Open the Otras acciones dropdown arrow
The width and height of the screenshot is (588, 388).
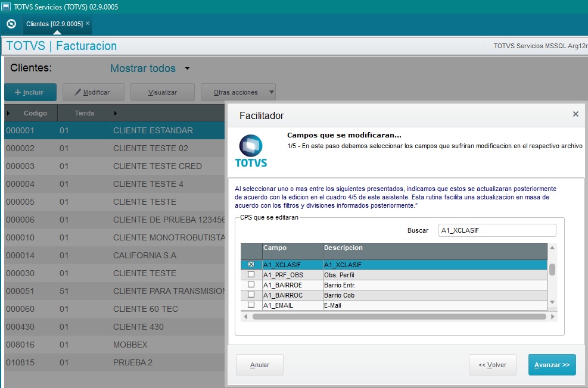click(272, 92)
